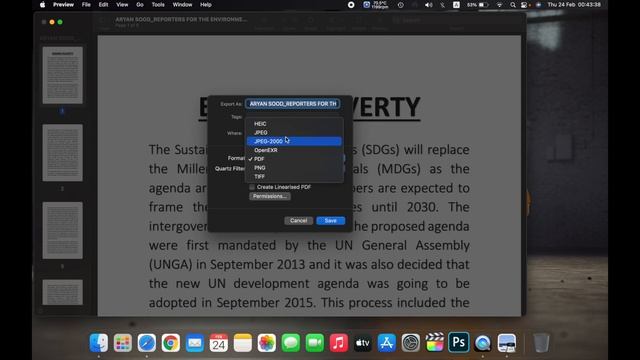Click the battery status icon
The height and width of the screenshot is (360, 640).
pos(478,5)
